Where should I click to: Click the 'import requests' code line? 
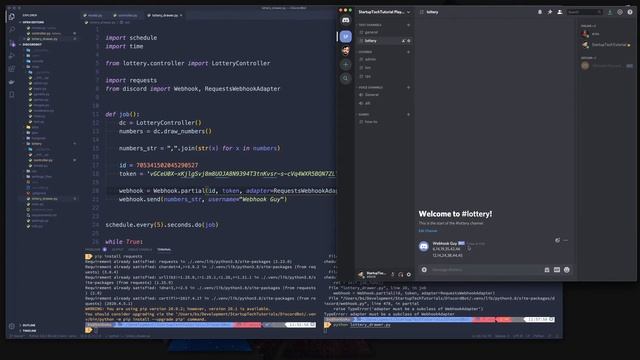click(131, 80)
